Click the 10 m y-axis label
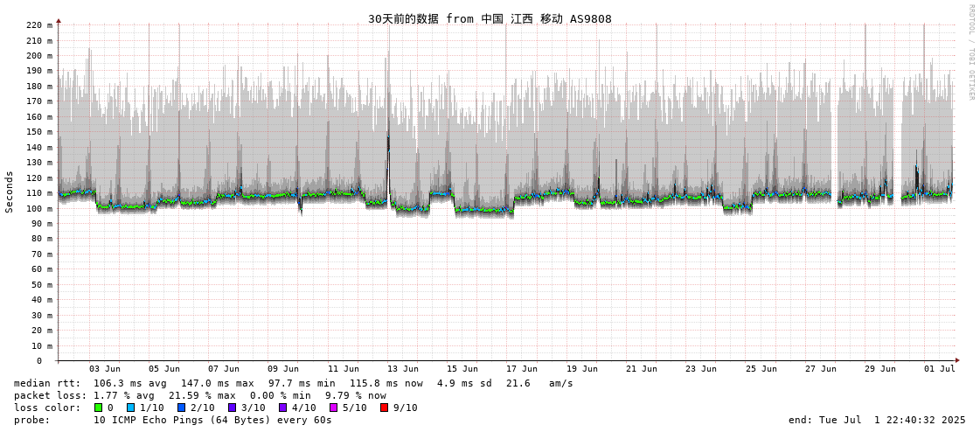The width and height of the screenshot is (980, 432). (43, 345)
